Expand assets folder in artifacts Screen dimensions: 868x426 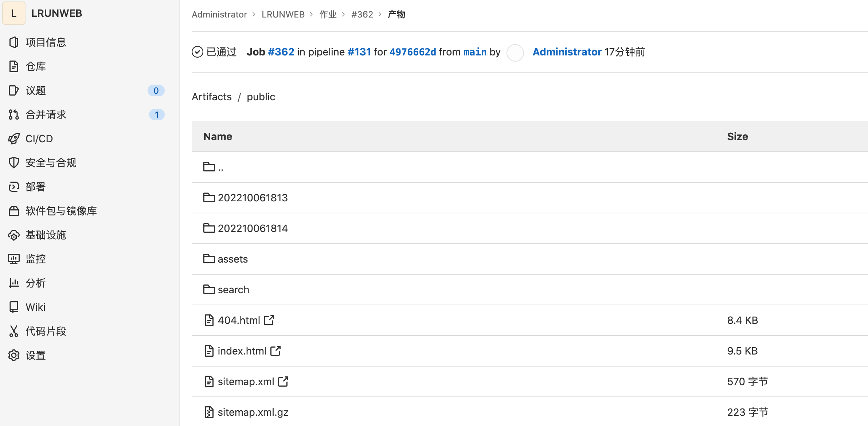(232, 259)
